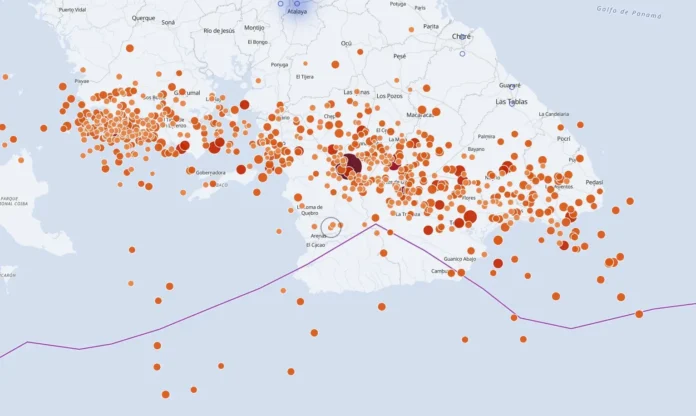Click the Soná town label

pos(168,22)
